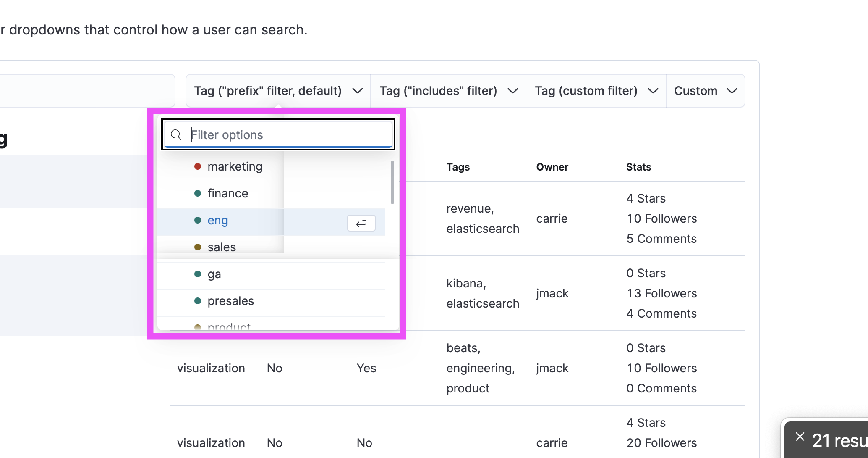Click the owner name carrie
The image size is (868, 458).
(552, 218)
